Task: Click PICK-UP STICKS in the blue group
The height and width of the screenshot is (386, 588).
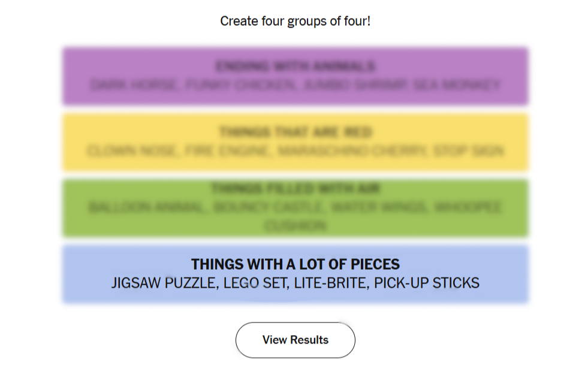Action: pyautogui.click(x=427, y=283)
